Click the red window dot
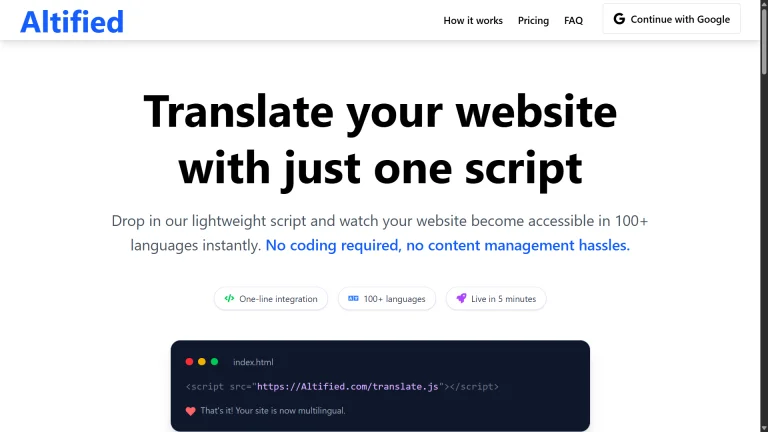Screen dimensions: 768x432 (x=189, y=362)
